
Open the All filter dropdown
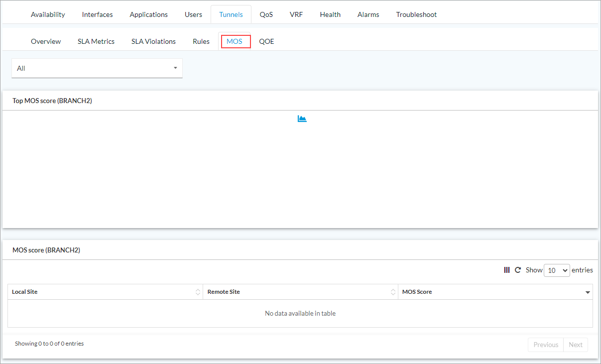[97, 68]
